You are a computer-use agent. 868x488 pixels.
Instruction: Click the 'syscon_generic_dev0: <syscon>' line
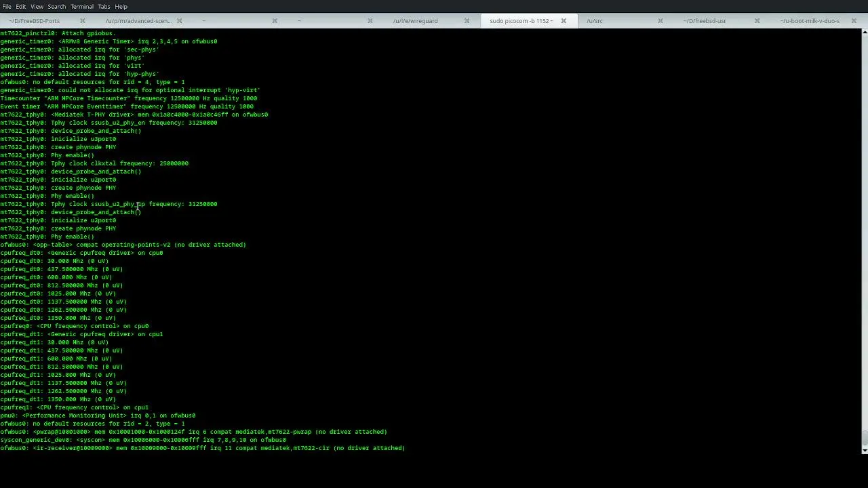(143, 440)
